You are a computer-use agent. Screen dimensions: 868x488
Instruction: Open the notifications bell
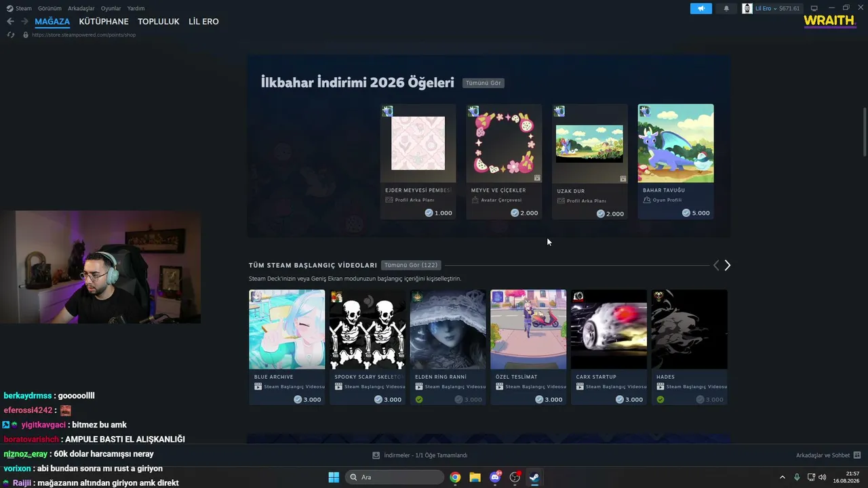726,8
